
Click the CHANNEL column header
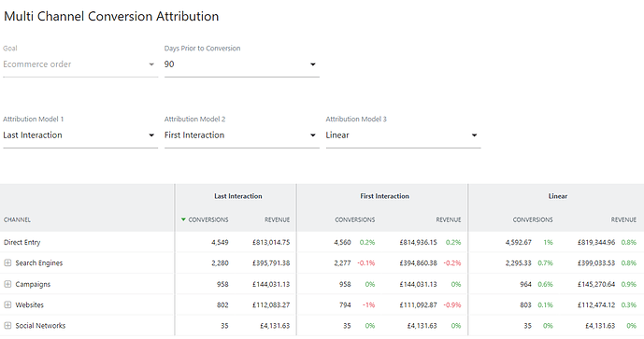click(17, 220)
